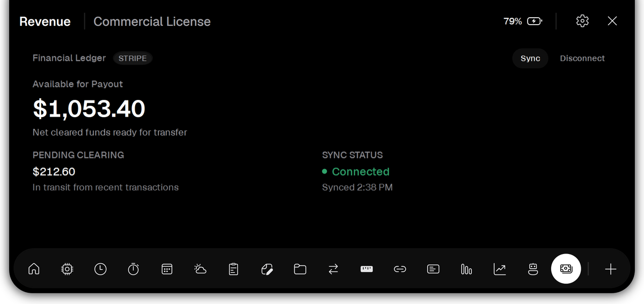Open the ruler measurement icon
644x304 pixels.
pos(367,269)
